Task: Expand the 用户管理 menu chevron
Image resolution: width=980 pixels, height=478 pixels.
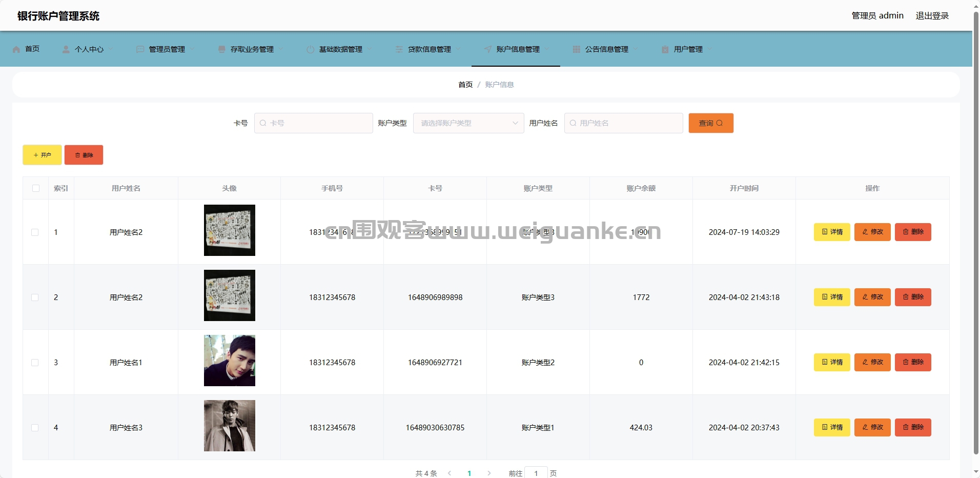Action: pos(709,49)
